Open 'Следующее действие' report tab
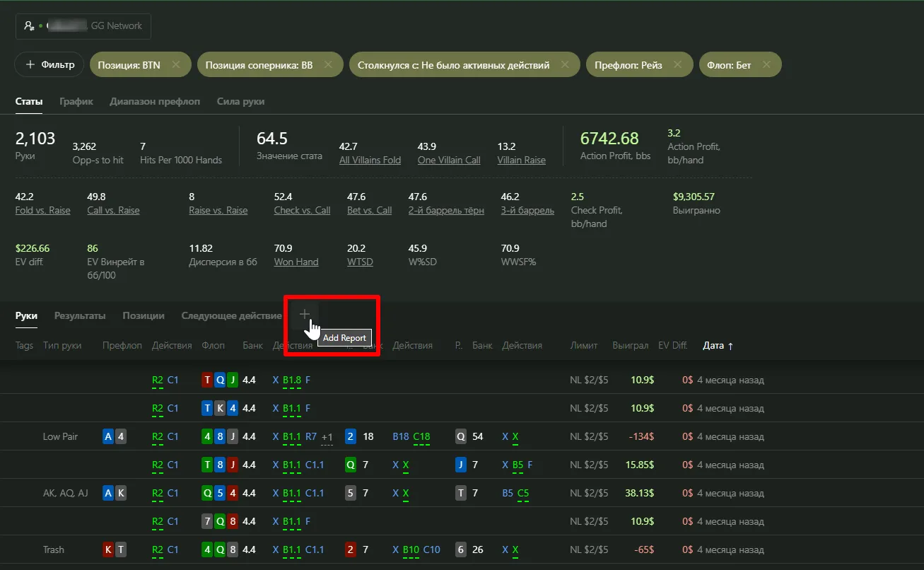Image resolution: width=924 pixels, height=570 pixels. [231, 316]
